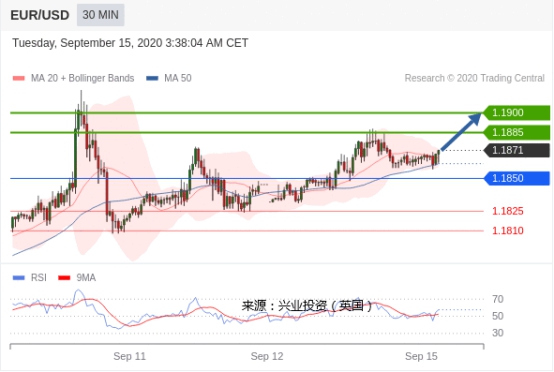Click the RSI 50 axis value
Viewport: 554px width, 372px height.
coord(498,316)
